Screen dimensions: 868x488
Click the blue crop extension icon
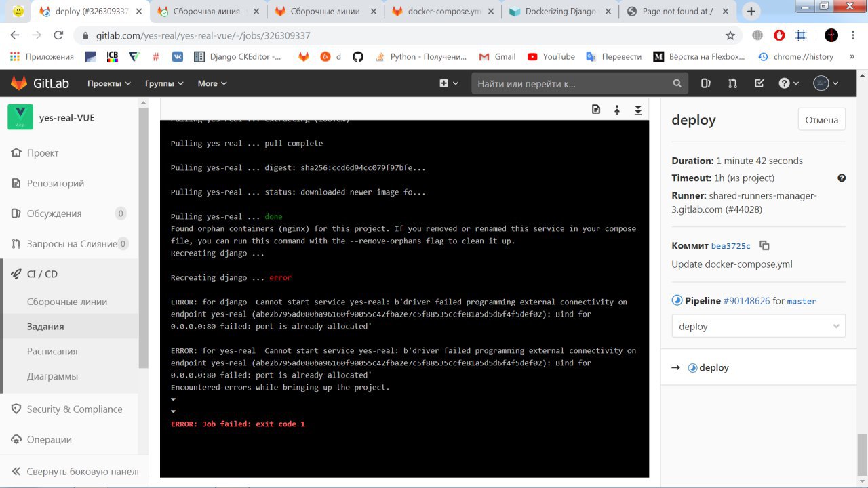(x=801, y=35)
